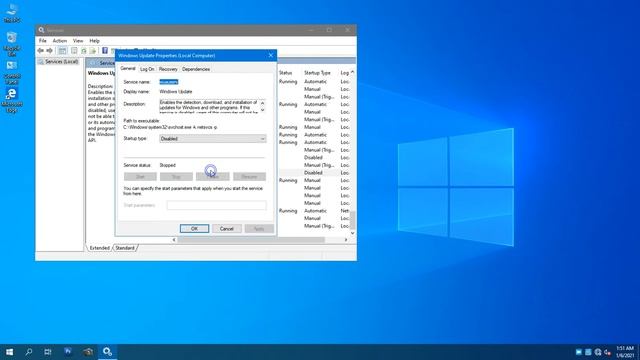Image resolution: width=640 pixels, height=360 pixels.
Task: Switch to the Dependencies tab
Action: 196,69
